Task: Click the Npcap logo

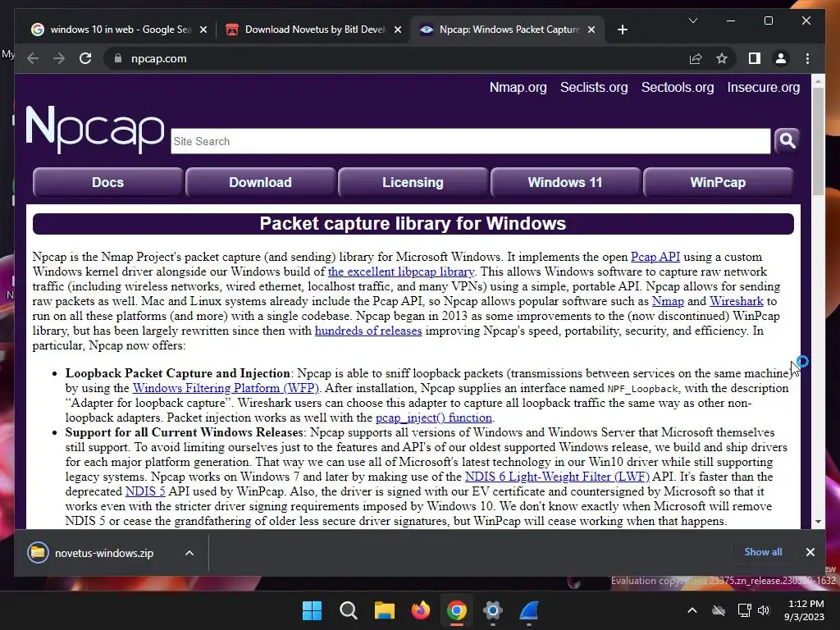Action: (95, 129)
